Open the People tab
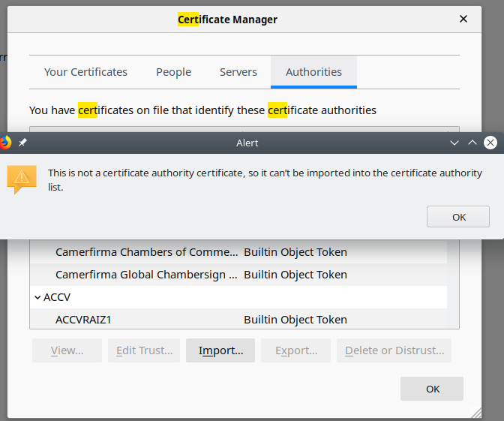 (173, 72)
